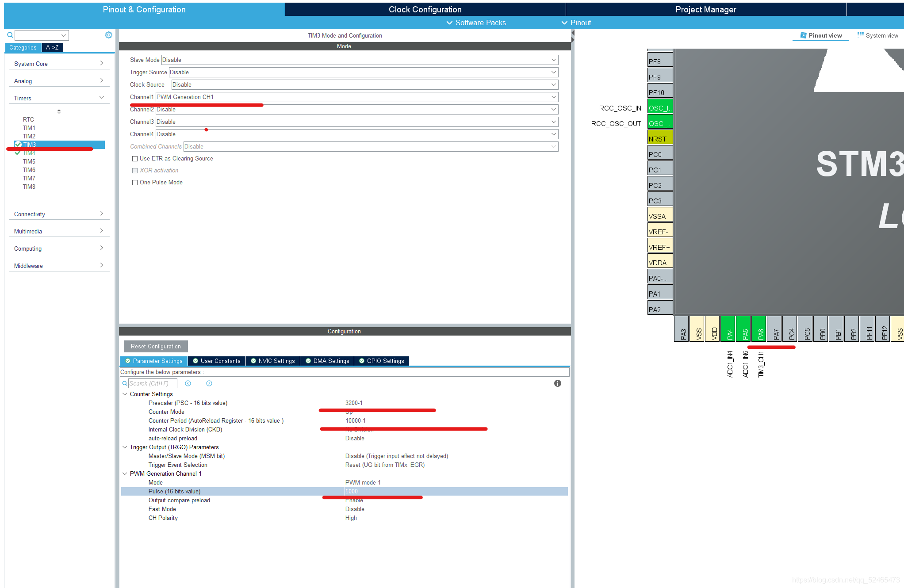Select the PA6 pin on chip

[759, 328]
